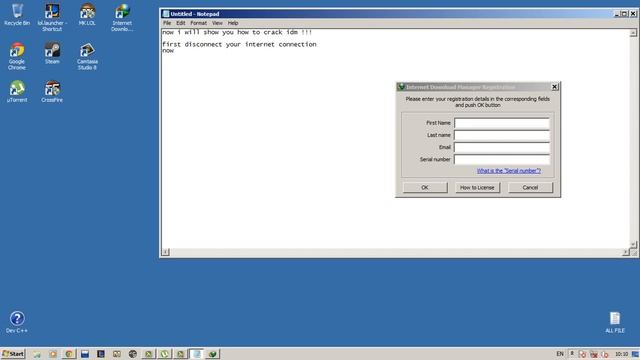Cancel the IDM registration dialog
Screen dimensions: 640x360
click(530, 187)
